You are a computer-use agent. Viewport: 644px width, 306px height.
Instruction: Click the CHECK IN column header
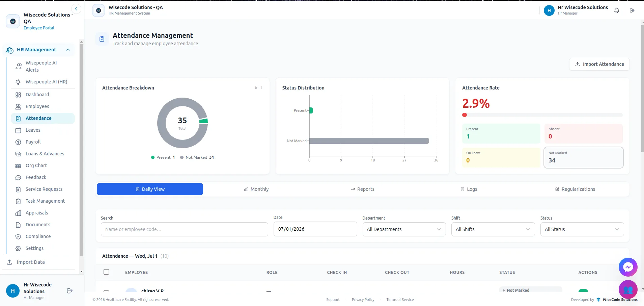click(337, 273)
